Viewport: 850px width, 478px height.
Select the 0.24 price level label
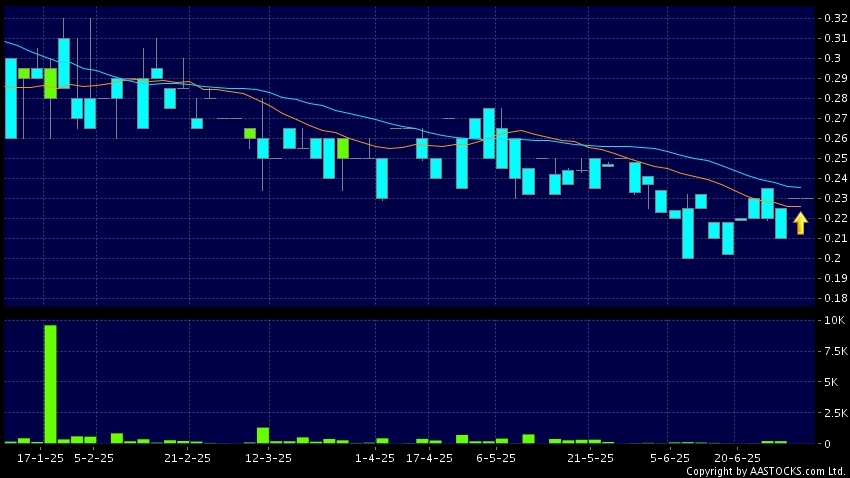point(835,178)
